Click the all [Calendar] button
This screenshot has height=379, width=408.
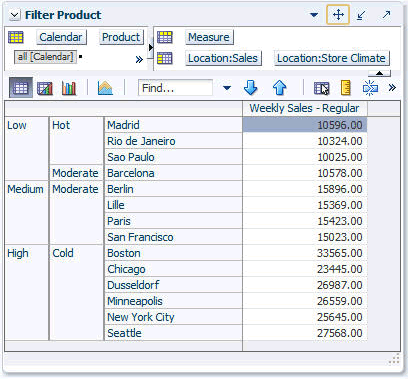pyautogui.click(x=45, y=57)
